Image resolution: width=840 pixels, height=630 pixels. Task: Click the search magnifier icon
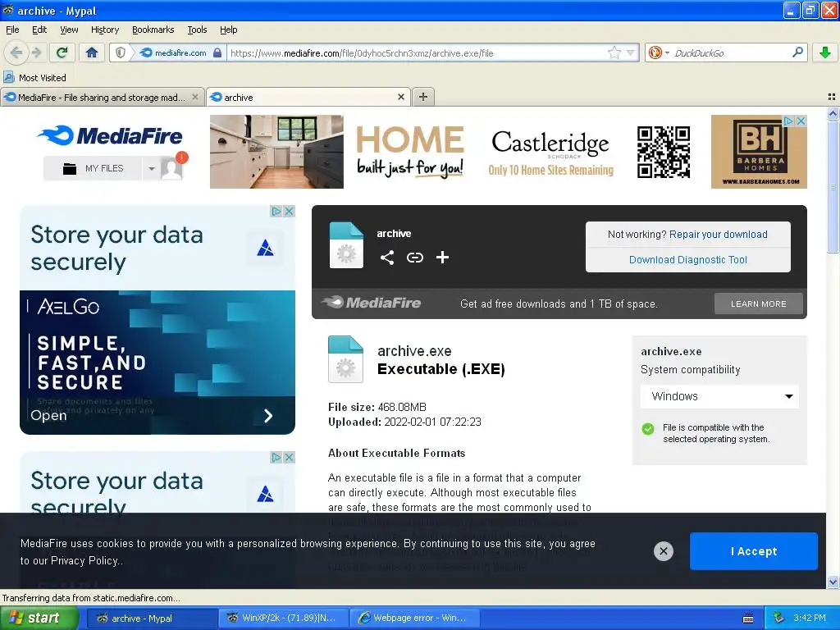coord(797,52)
